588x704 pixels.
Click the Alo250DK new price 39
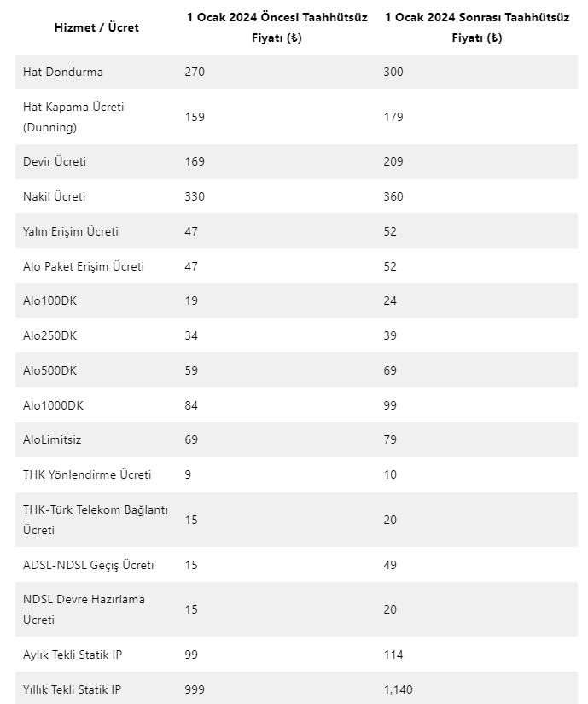390,335
